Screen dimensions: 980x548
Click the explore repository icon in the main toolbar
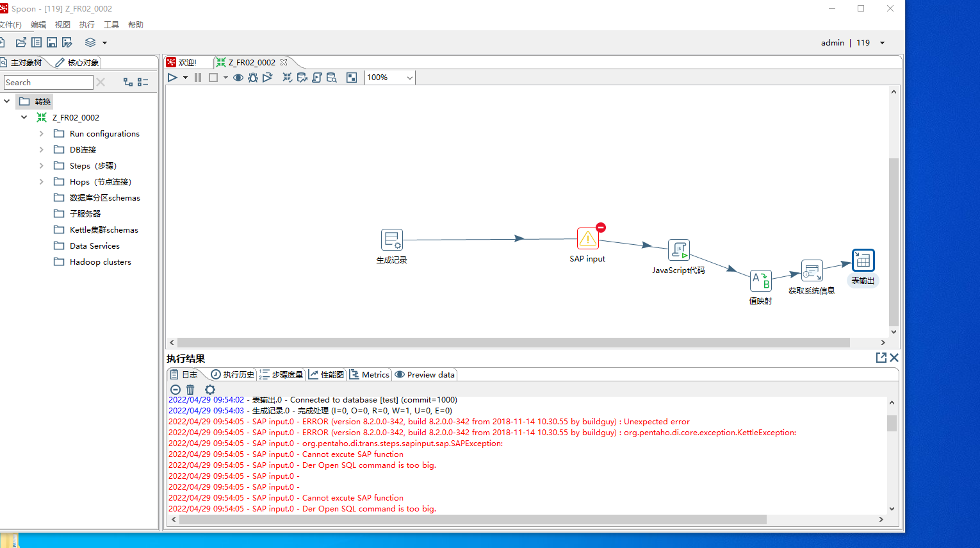point(37,42)
